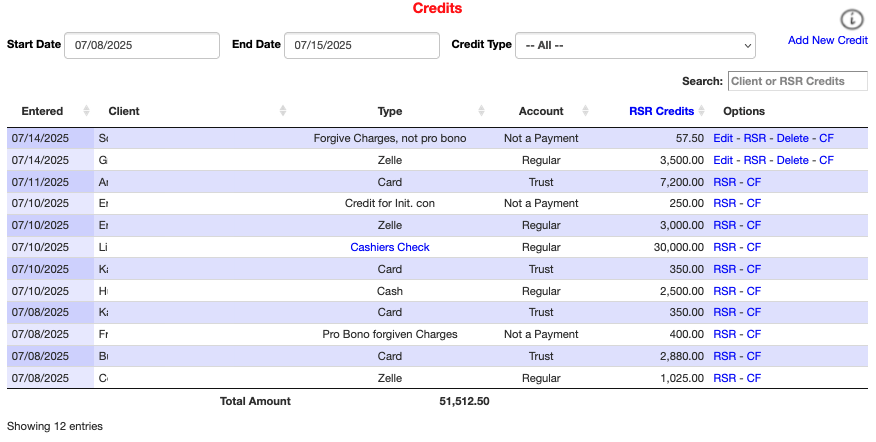
Task: Focus the Client or RSR Credits search box
Action: (797, 81)
